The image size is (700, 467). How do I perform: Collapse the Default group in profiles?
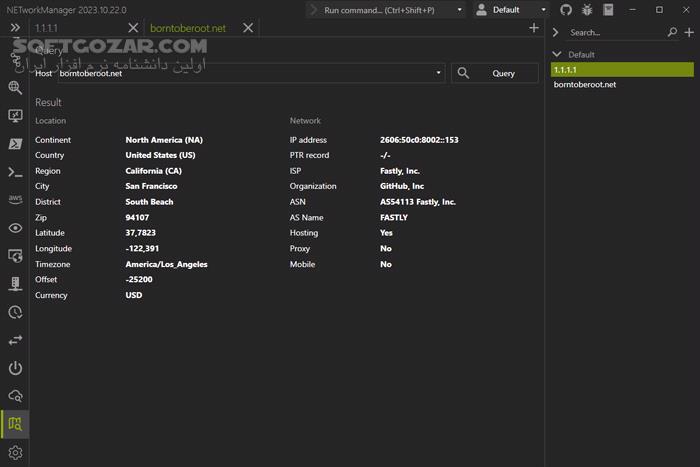(x=557, y=54)
